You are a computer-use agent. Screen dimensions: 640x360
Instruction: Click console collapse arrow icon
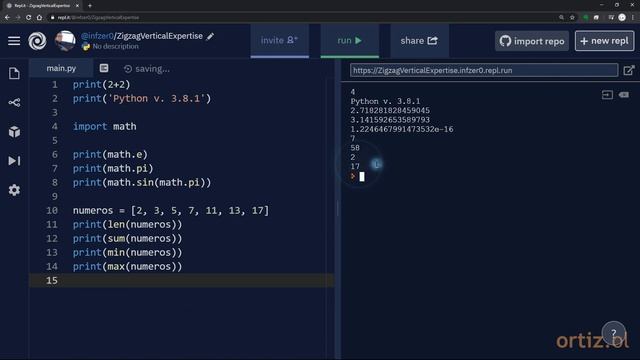[607, 95]
